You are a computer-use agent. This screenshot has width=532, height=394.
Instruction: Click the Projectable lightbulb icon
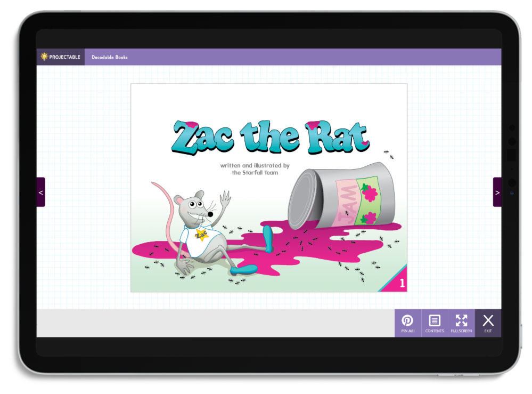pyautogui.click(x=44, y=57)
